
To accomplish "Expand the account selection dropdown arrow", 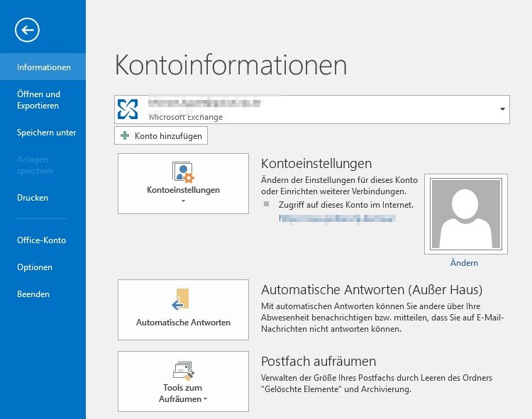I will (502, 109).
